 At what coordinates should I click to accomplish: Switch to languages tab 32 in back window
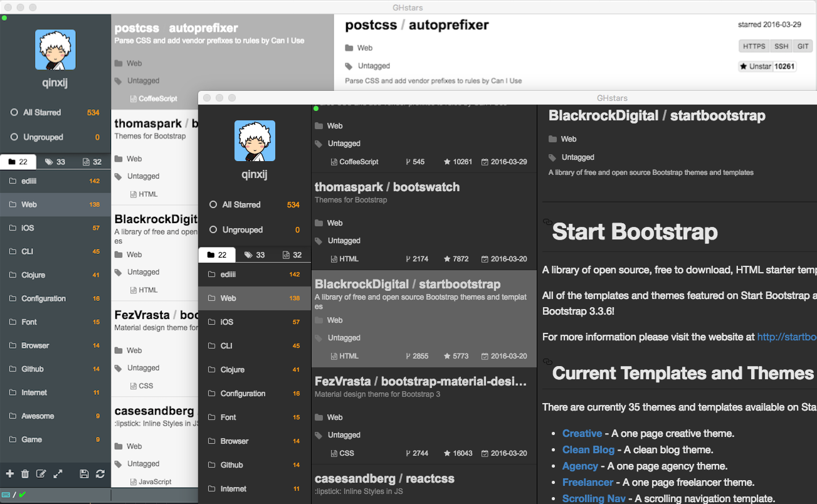(92, 162)
